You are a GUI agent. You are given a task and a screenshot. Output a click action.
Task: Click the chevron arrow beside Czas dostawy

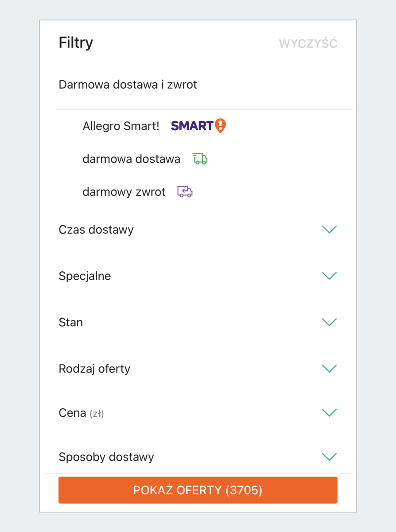[329, 229]
